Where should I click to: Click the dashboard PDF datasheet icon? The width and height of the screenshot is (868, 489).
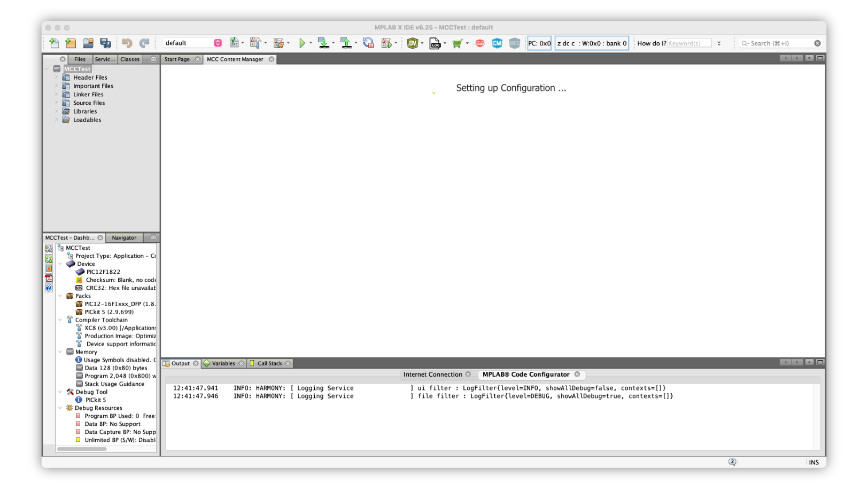pos(49,278)
